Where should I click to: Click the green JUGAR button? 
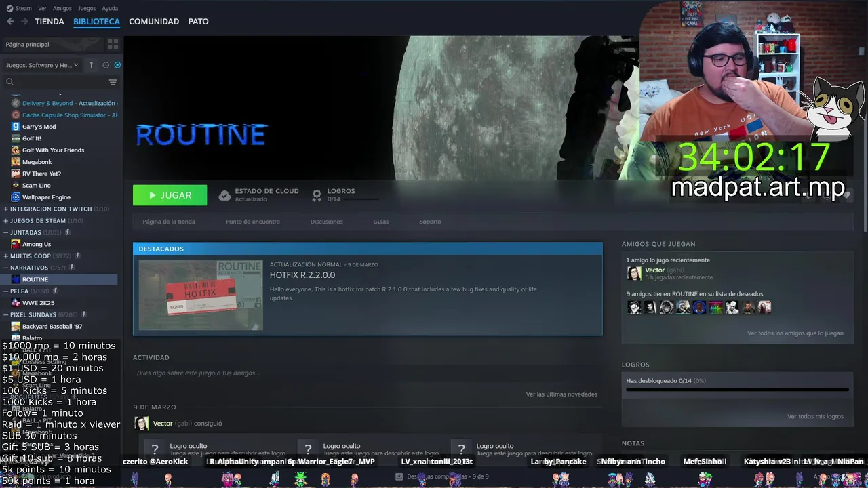[170, 195]
